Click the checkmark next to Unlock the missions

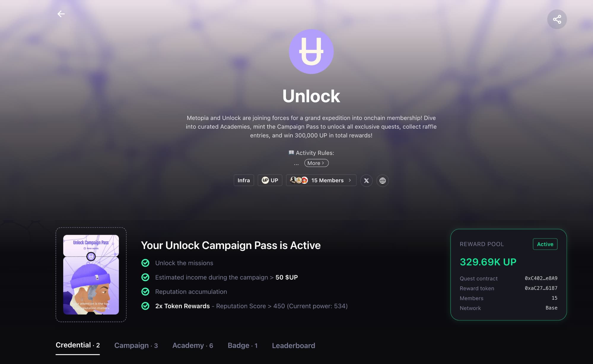point(145,263)
